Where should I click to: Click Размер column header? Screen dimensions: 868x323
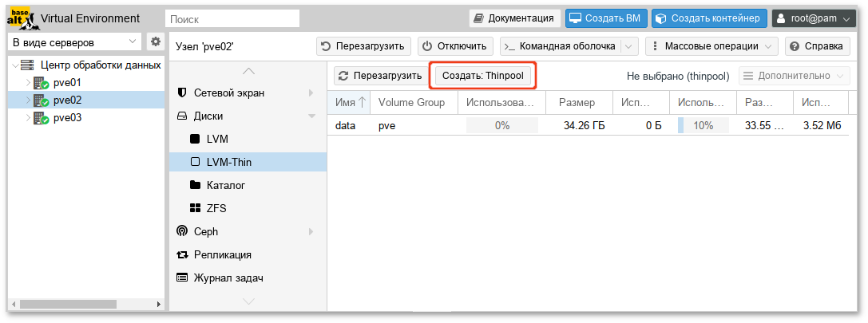[579, 102]
